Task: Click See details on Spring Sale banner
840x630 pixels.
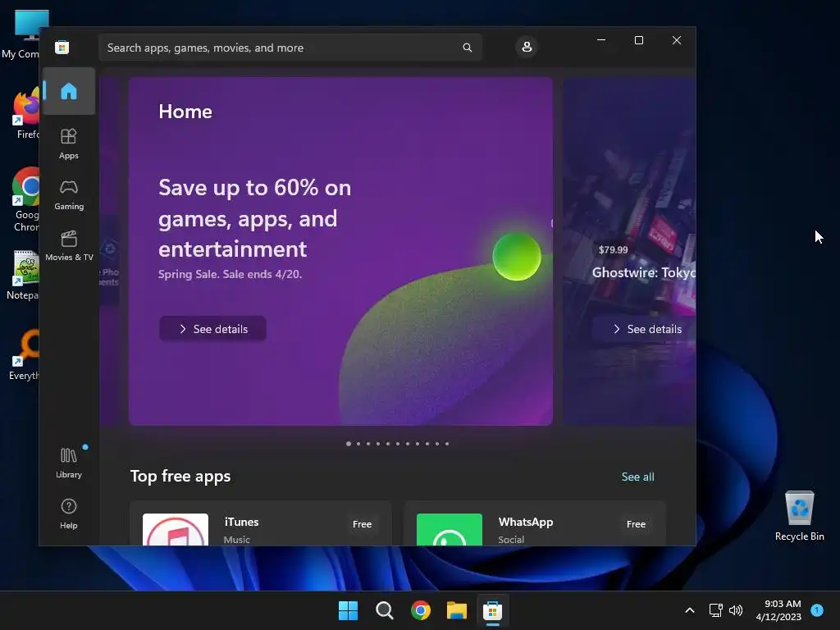Action: 212,328
